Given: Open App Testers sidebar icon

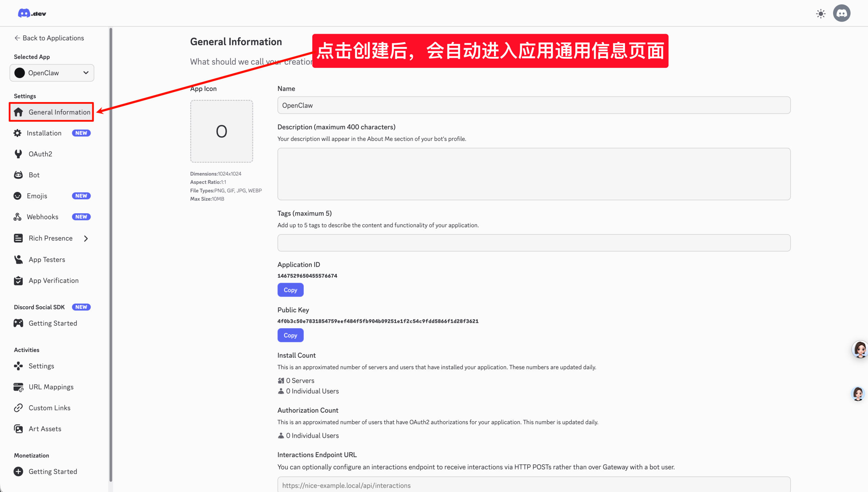Looking at the screenshot, I should click(x=18, y=260).
